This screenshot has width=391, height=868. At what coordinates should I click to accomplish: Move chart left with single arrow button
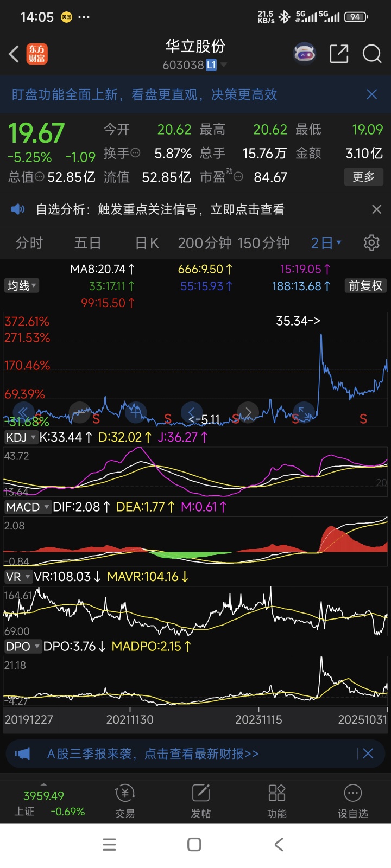click(x=191, y=412)
